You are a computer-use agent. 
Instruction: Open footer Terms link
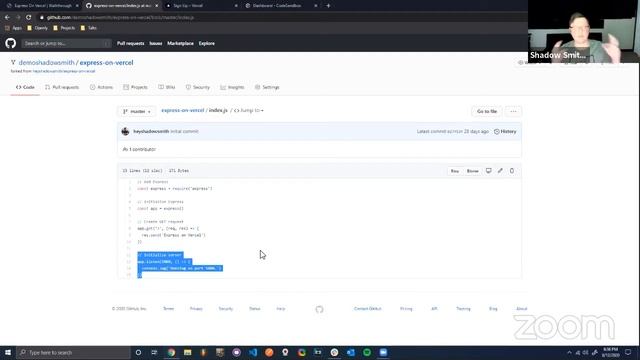coord(169,309)
